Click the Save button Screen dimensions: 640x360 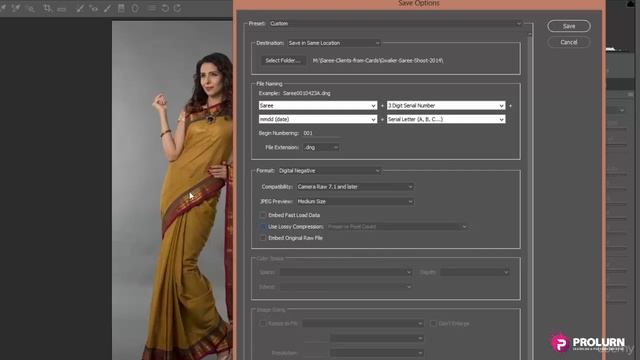coord(569,26)
